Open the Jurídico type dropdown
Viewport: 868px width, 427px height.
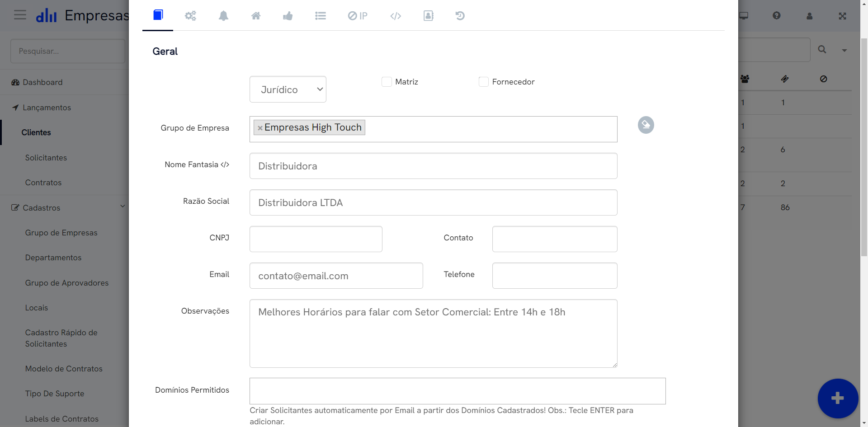(288, 89)
